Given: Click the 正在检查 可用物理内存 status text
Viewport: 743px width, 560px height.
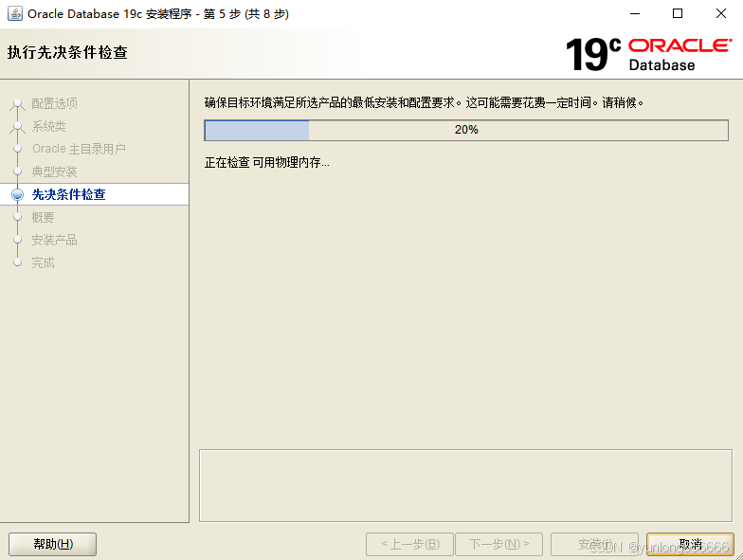Looking at the screenshot, I should 267,163.
